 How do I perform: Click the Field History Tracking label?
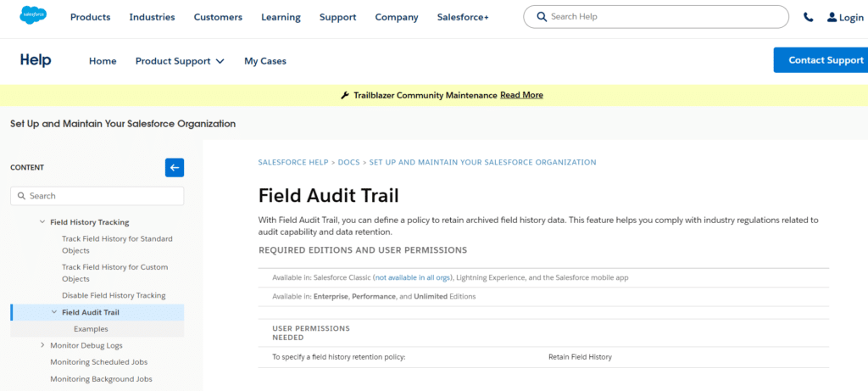90,222
